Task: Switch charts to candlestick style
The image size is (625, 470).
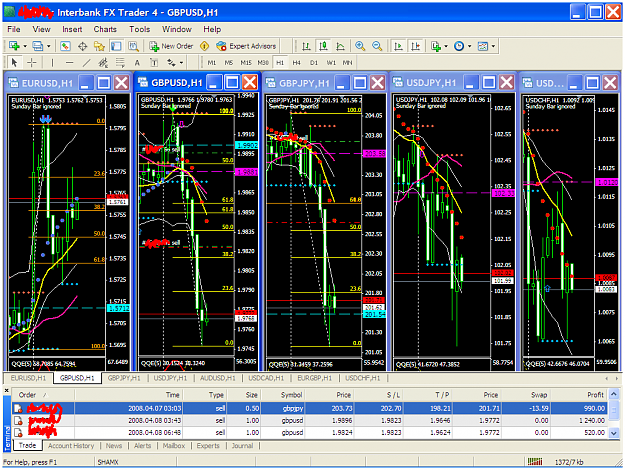Action: point(323,46)
